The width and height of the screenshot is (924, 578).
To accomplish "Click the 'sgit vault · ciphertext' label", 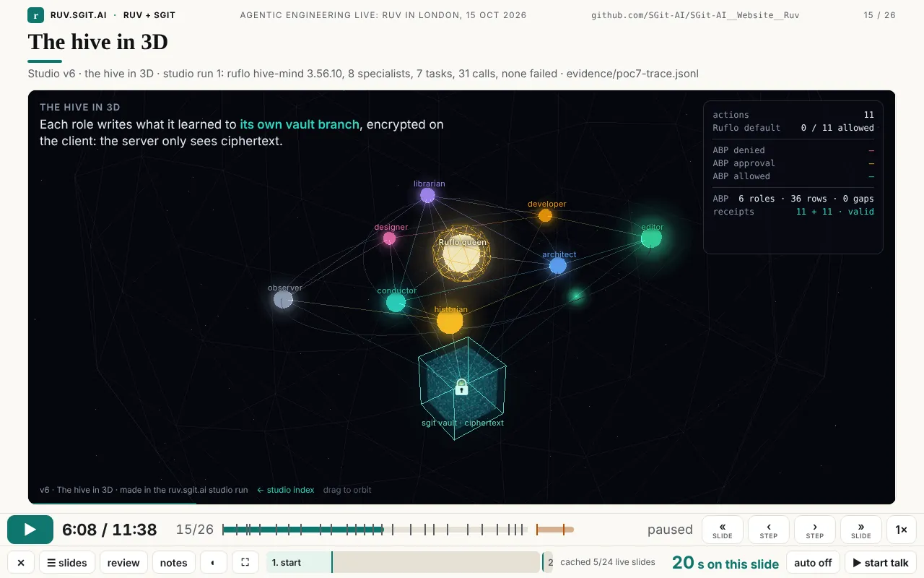I will (463, 423).
